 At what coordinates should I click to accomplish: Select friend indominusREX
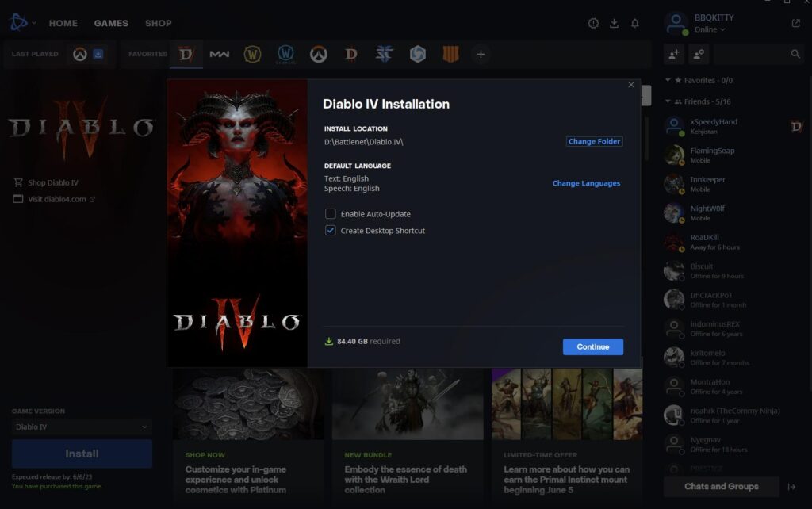[733, 329]
